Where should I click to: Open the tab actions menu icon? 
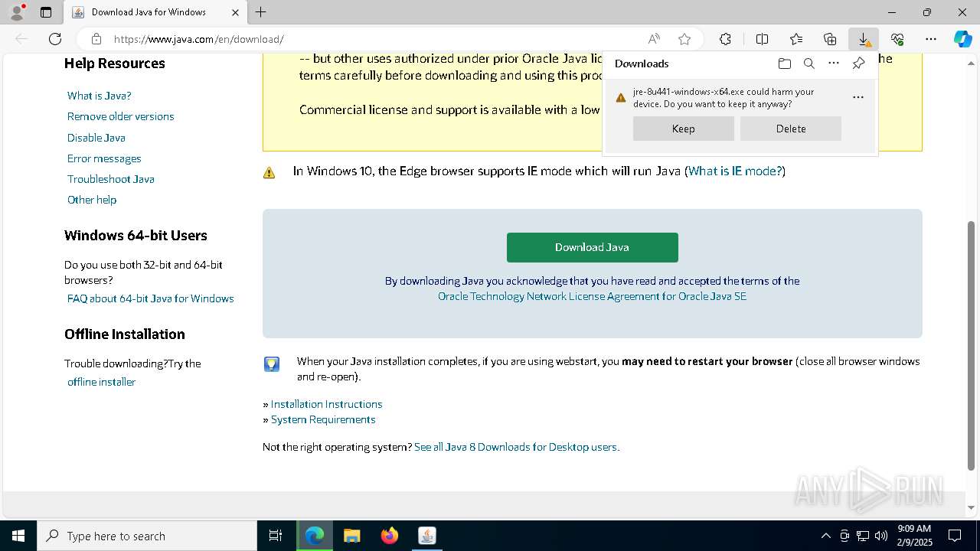coord(46,12)
